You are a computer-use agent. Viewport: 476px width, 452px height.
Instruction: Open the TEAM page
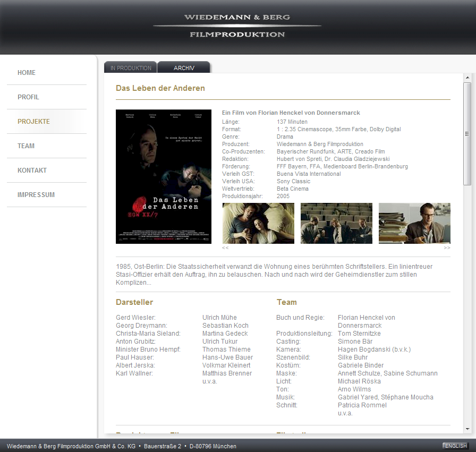[26, 146]
